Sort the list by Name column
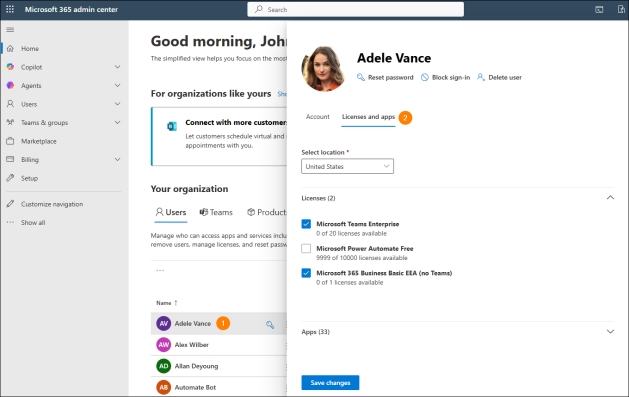The height and width of the screenshot is (397, 629). pos(167,303)
